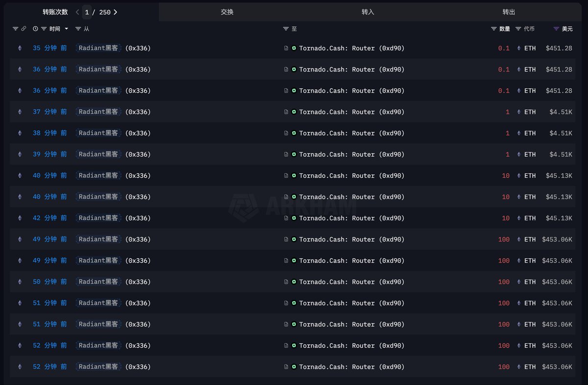Click Ethereum chain icon in 38 分钟 row
The height and width of the screenshot is (385, 588).
coord(20,133)
